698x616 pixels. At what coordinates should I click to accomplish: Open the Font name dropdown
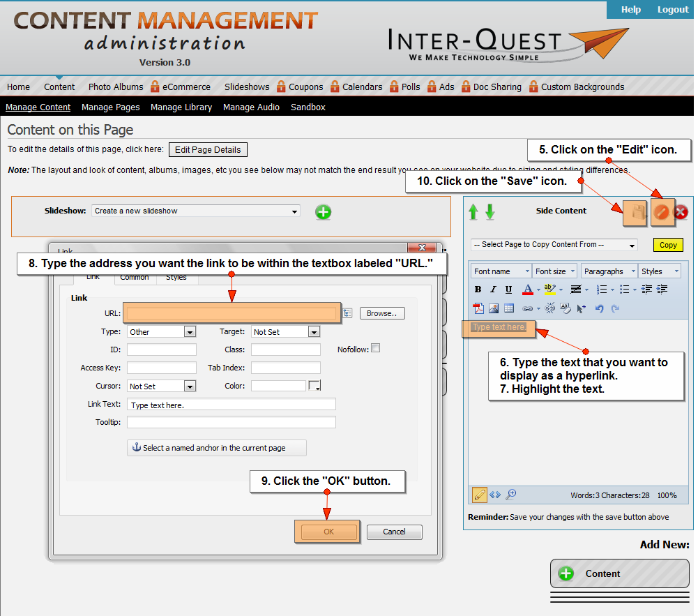coord(500,271)
